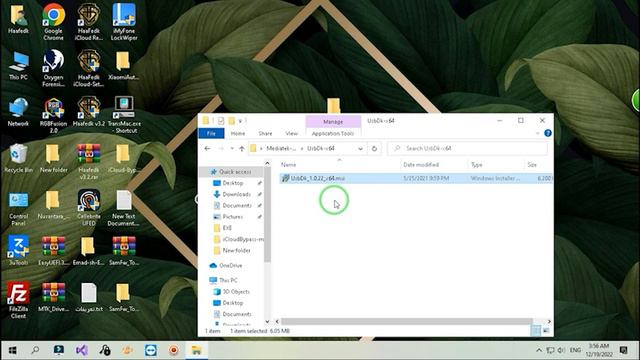Select the EasyUEFI archive desktop icon

click(53, 251)
